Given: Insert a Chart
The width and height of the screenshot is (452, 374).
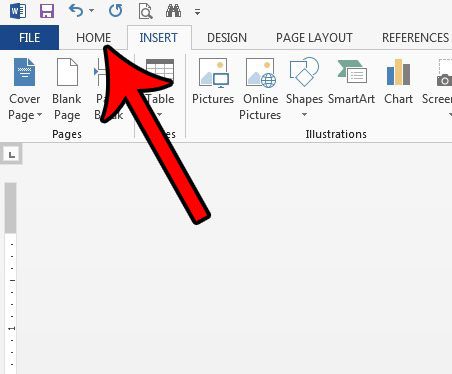Looking at the screenshot, I should tap(398, 82).
